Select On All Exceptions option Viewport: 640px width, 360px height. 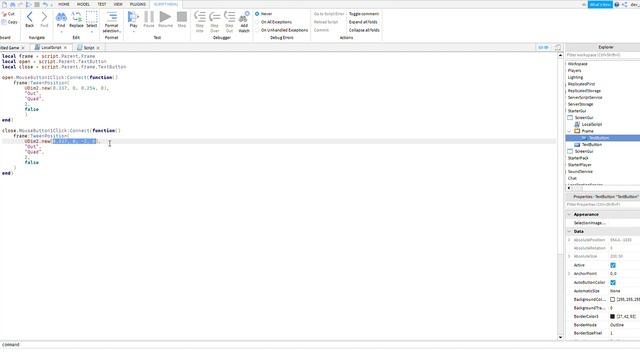(x=273, y=22)
